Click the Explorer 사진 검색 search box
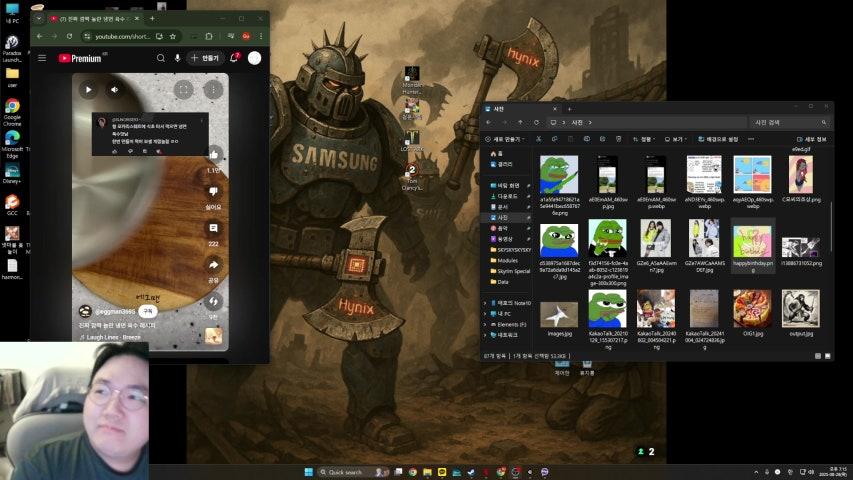Image resolution: width=853 pixels, height=480 pixels. [790, 122]
